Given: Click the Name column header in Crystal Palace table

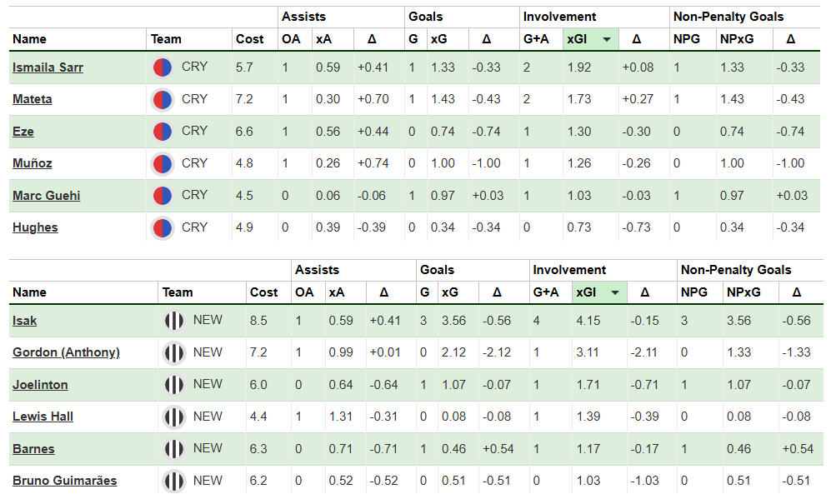Looking at the screenshot, I should pos(30,39).
